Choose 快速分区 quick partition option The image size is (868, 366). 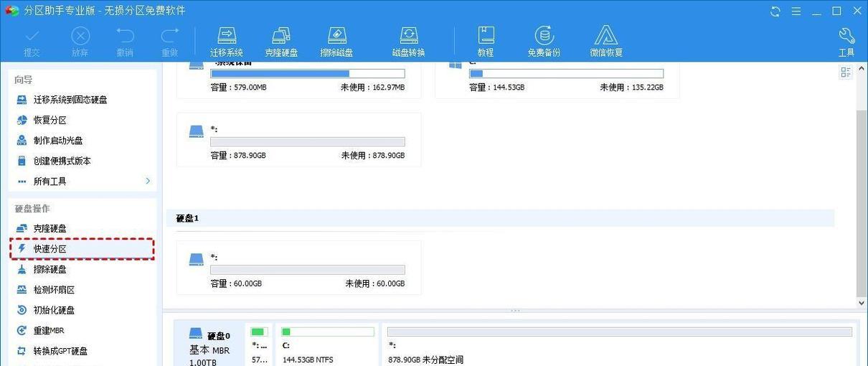(x=82, y=249)
